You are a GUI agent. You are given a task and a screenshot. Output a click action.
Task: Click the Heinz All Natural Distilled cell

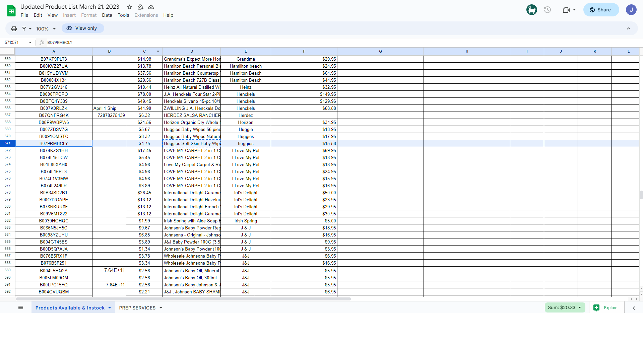click(x=192, y=87)
